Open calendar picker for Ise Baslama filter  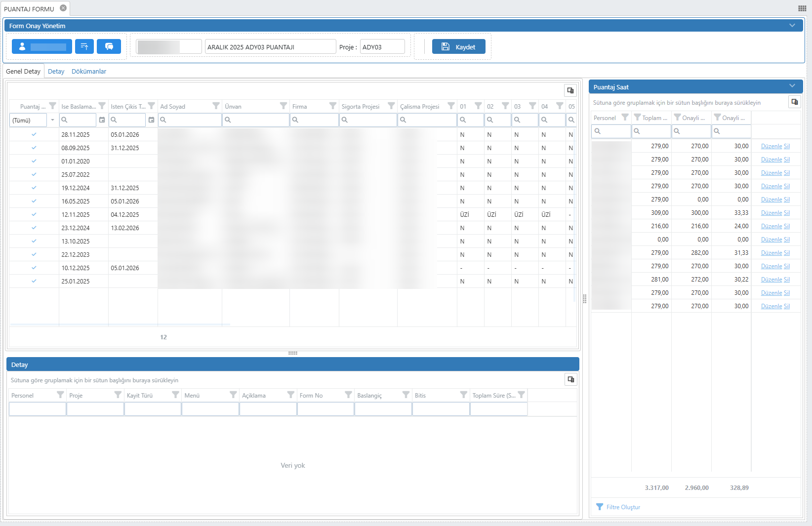click(x=102, y=120)
